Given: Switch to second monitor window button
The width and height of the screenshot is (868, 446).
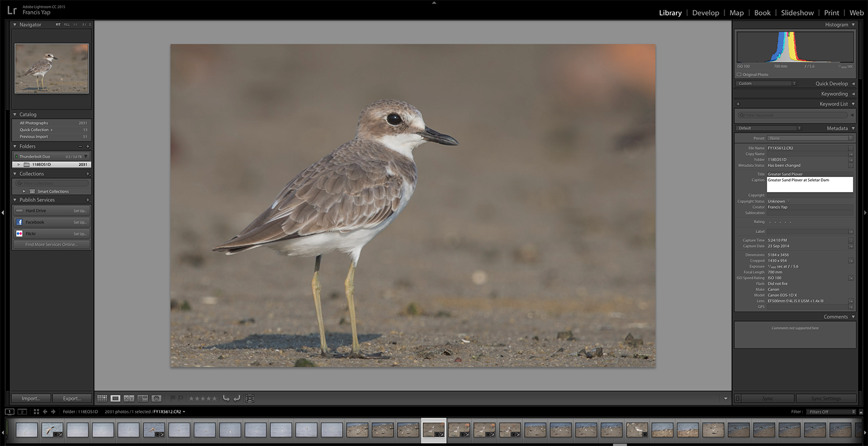Looking at the screenshot, I should (x=22, y=412).
